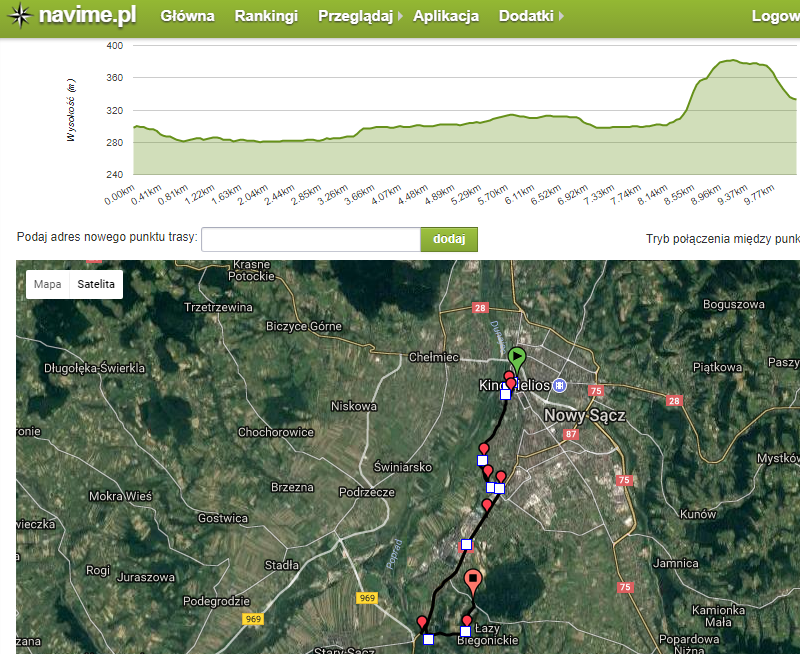Select white square waypoint on road 969
800x654 pixels.
pyautogui.click(x=428, y=639)
